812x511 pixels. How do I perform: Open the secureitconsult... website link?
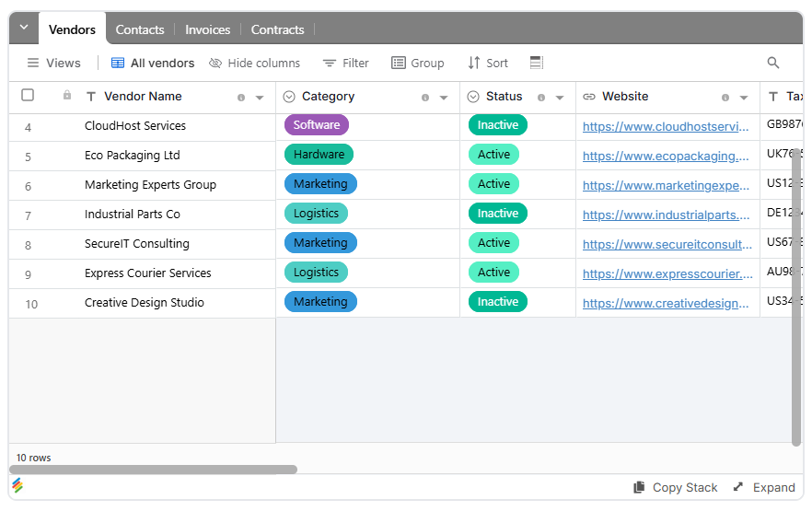[x=667, y=244]
